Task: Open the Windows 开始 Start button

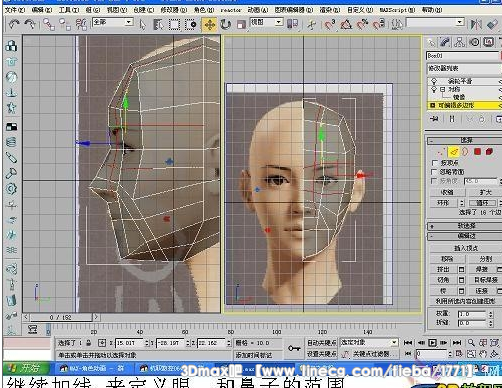Action: 26,369
